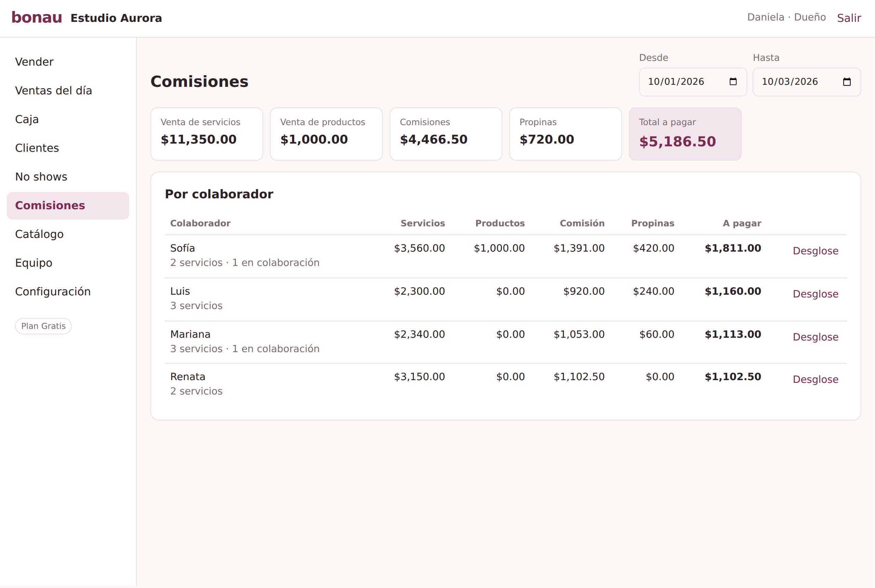Click the name Luis in the table
The width and height of the screenshot is (875, 588).
pyautogui.click(x=180, y=291)
